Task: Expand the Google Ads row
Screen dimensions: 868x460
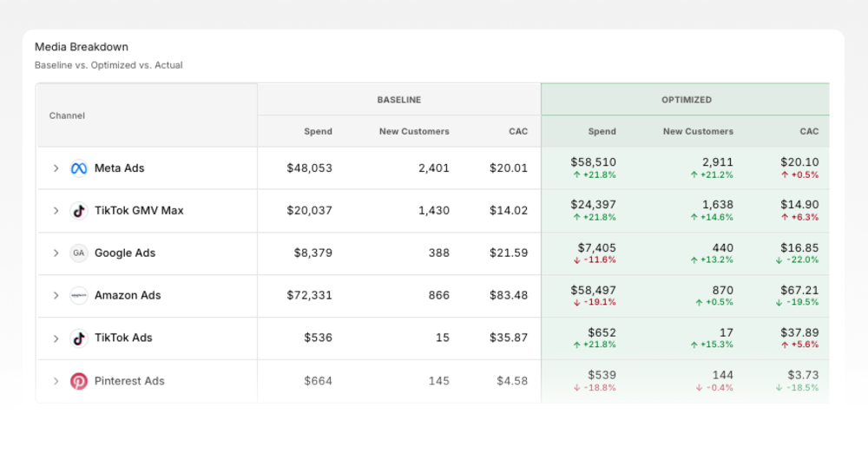Action: 56,253
